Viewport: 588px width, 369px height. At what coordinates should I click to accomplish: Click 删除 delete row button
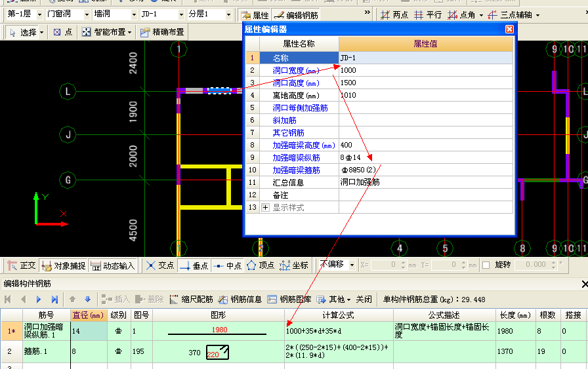[x=149, y=300]
